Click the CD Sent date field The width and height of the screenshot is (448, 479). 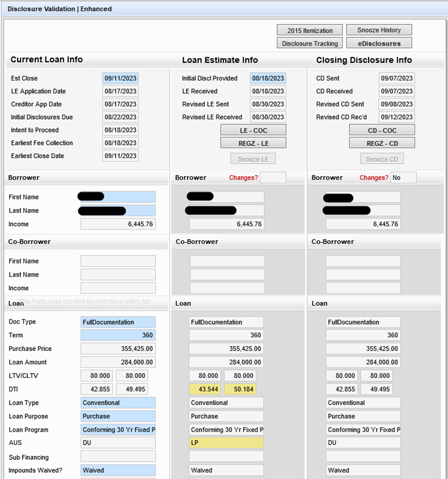tap(396, 78)
